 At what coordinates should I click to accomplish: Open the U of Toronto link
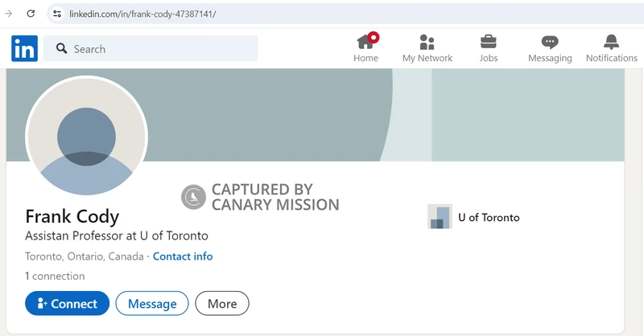coord(489,218)
